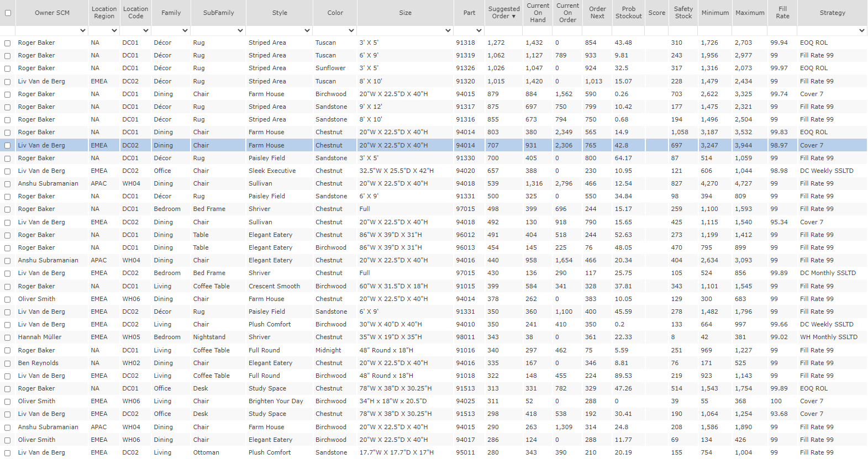Expand the Strategy filter dropdown
This screenshot has height=459, width=868.
861,31
